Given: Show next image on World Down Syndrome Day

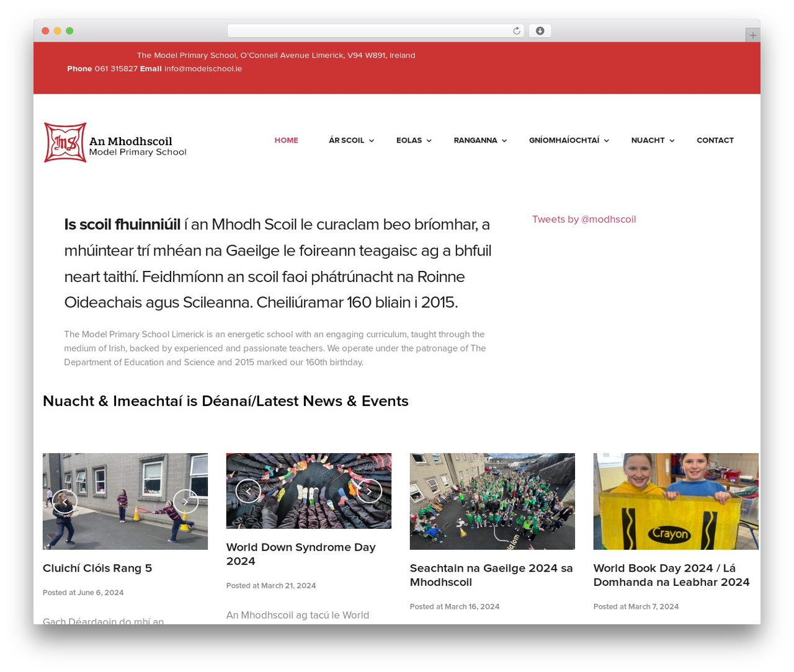Looking at the screenshot, I should click(369, 491).
